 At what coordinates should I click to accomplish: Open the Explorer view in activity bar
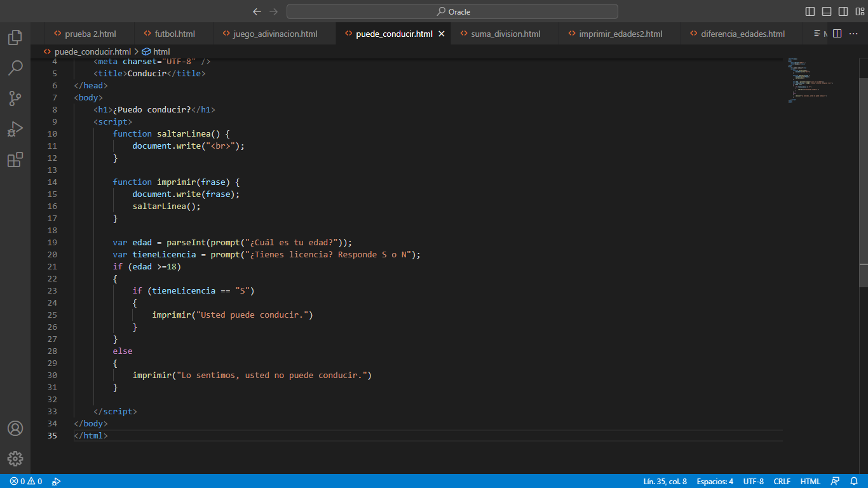pos(15,37)
